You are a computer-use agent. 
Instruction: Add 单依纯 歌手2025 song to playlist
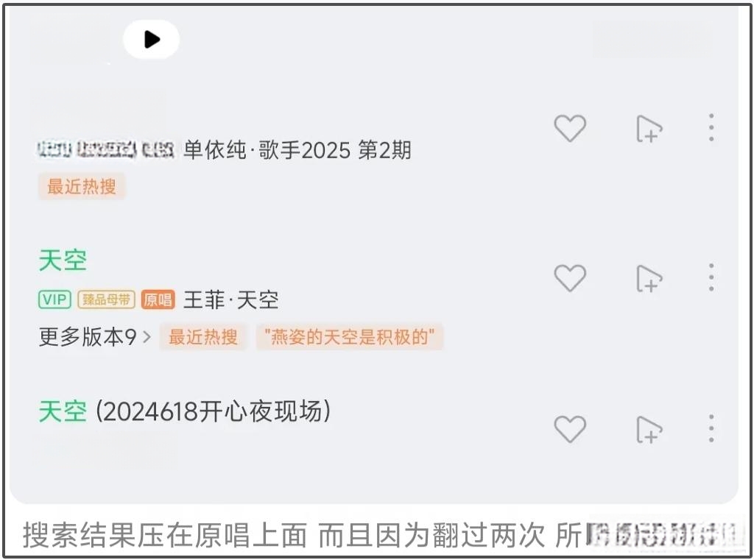[x=649, y=128]
